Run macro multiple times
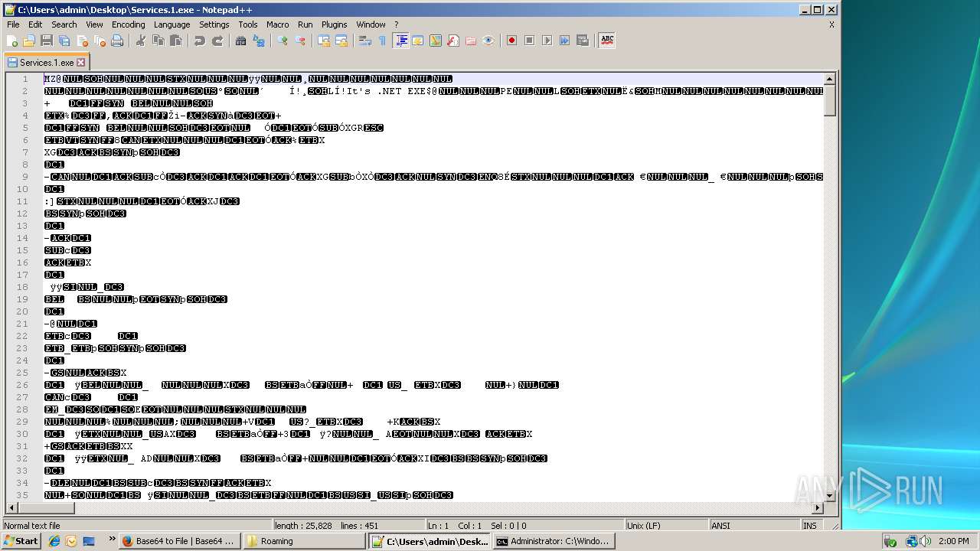This screenshot has height=551, width=980. point(564,41)
